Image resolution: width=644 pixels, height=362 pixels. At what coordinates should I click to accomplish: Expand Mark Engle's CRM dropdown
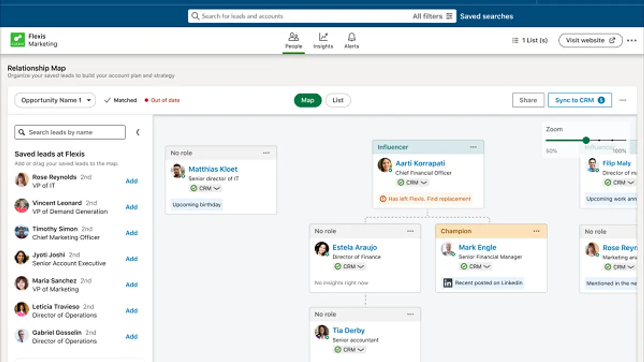(x=475, y=267)
